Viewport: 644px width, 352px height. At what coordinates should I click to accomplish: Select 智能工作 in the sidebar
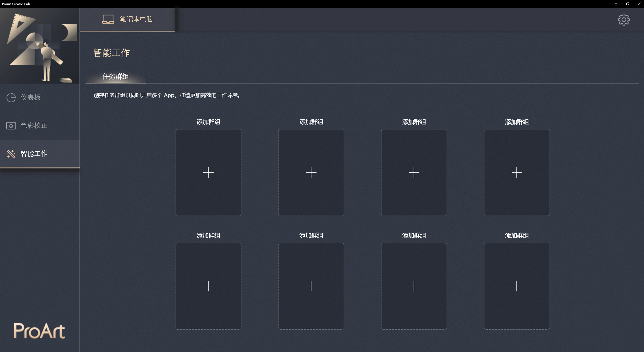40,154
